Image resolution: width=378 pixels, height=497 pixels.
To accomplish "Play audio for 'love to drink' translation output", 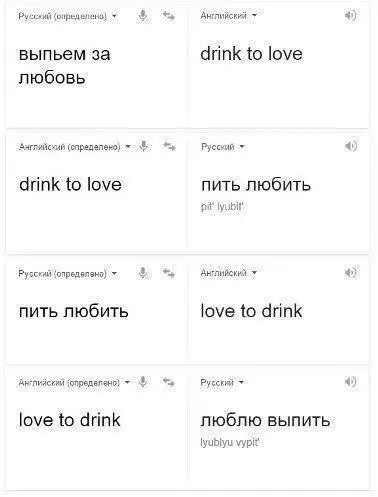I will (x=350, y=273).
